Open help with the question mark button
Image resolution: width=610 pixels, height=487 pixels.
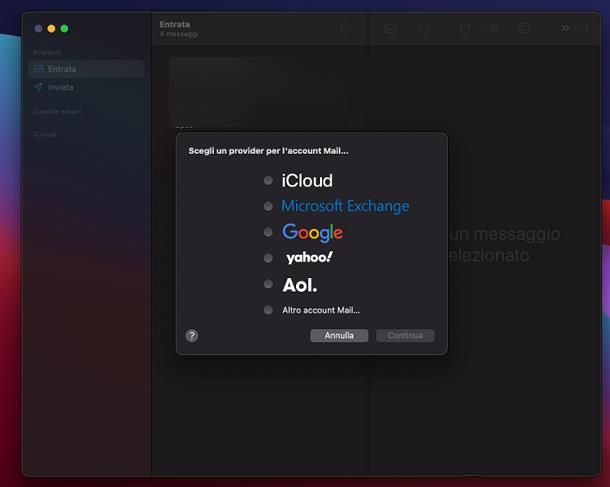click(x=192, y=335)
